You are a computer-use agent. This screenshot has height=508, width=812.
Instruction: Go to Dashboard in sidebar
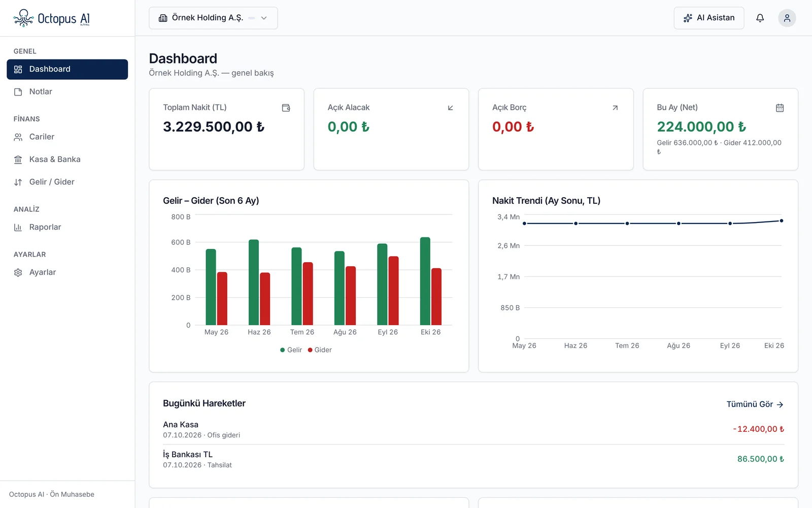pos(67,70)
